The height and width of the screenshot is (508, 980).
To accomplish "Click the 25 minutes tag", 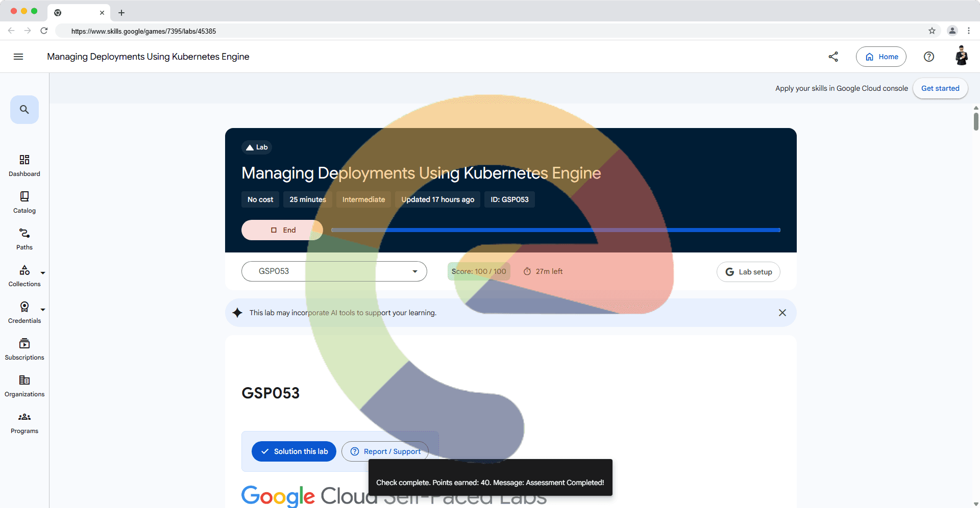I will pyautogui.click(x=308, y=199).
